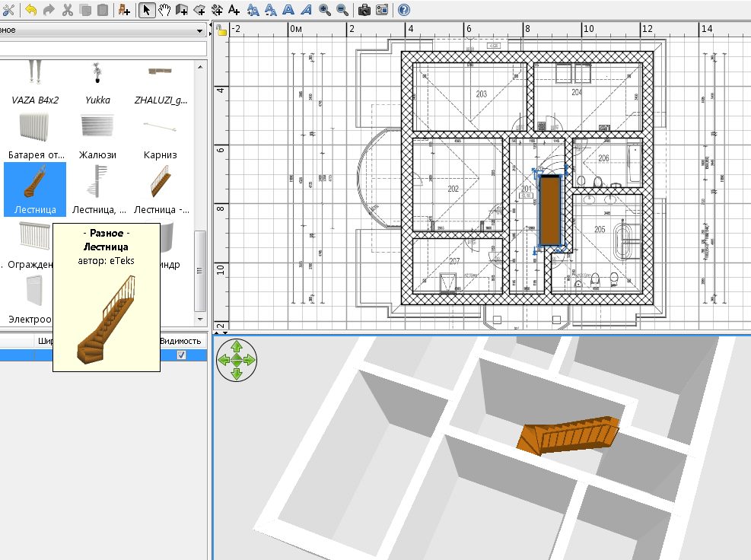The image size is (751, 560).
Task: Click the add furniture toolbar icon
Action: [124, 10]
